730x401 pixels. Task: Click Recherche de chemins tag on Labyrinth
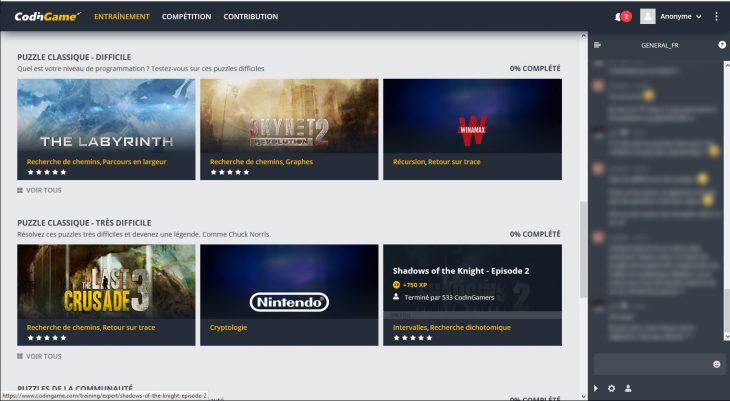[63, 162]
